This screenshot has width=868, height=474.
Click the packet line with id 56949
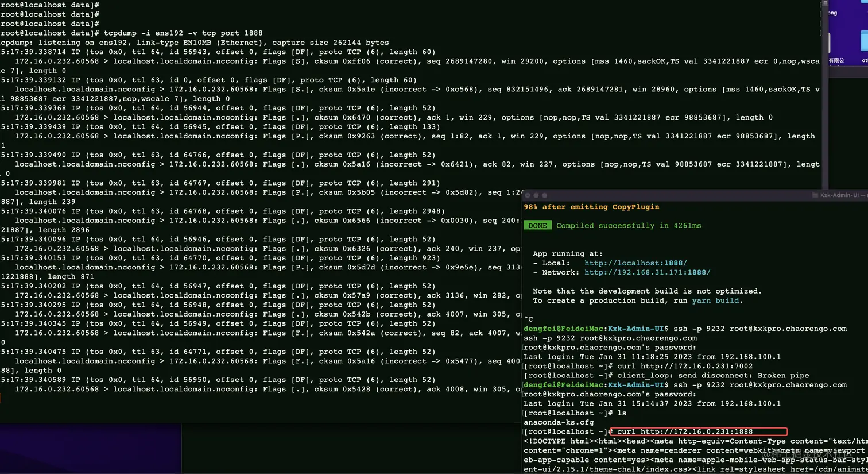pyautogui.click(x=218, y=323)
